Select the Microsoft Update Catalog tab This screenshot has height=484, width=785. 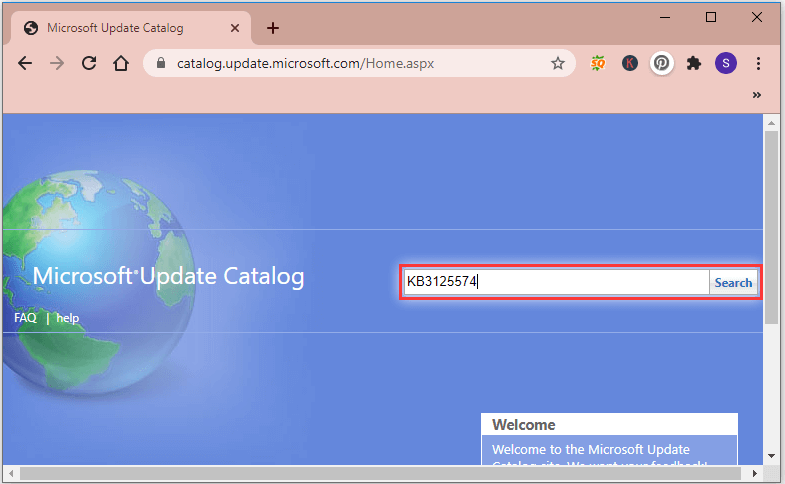(130, 28)
